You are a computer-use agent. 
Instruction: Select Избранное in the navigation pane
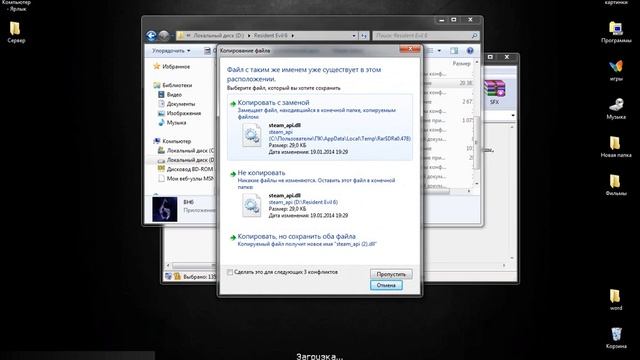171,67
